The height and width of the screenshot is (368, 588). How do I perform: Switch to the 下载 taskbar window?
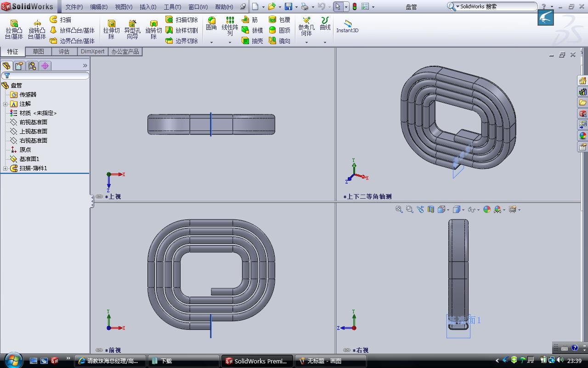pyautogui.click(x=184, y=361)
